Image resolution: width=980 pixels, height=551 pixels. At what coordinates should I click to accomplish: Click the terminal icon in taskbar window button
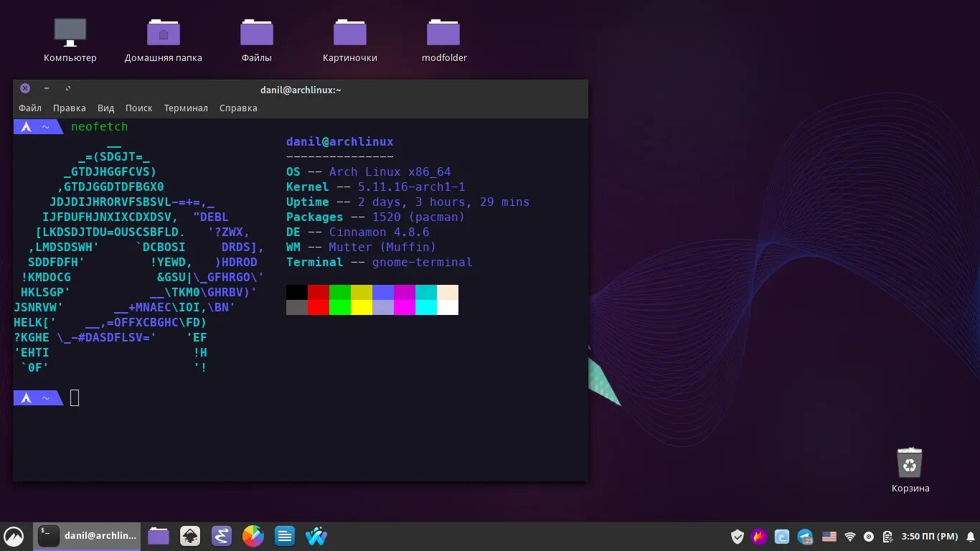pos(49,536)
